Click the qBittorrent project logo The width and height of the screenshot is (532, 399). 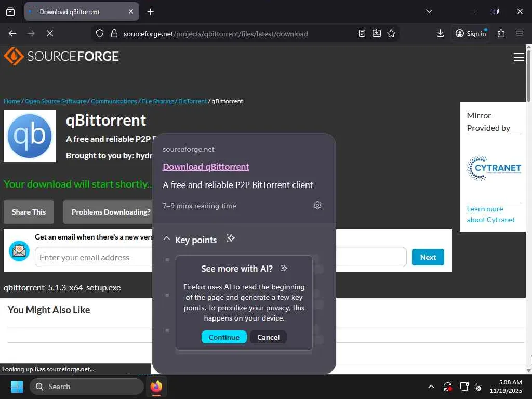[30, 136]
